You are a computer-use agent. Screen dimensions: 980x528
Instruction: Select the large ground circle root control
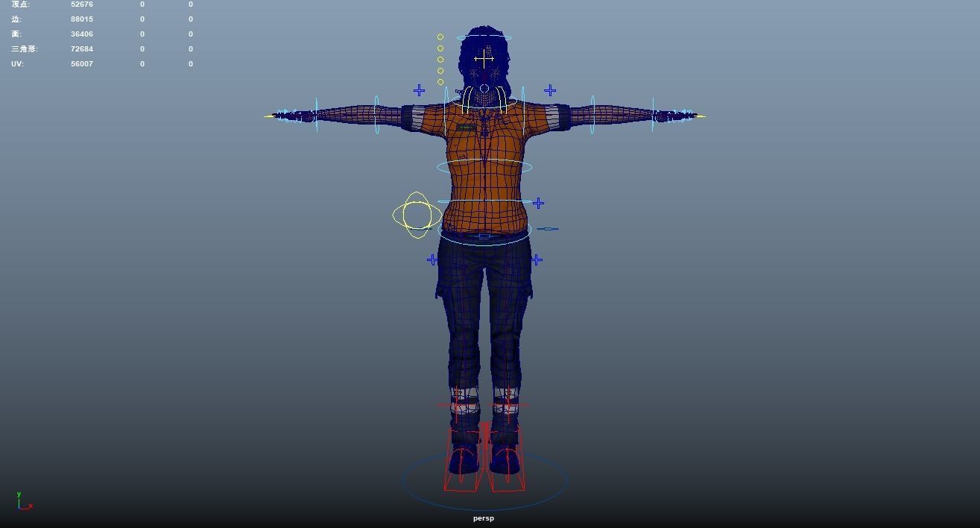tap(484, 480)
